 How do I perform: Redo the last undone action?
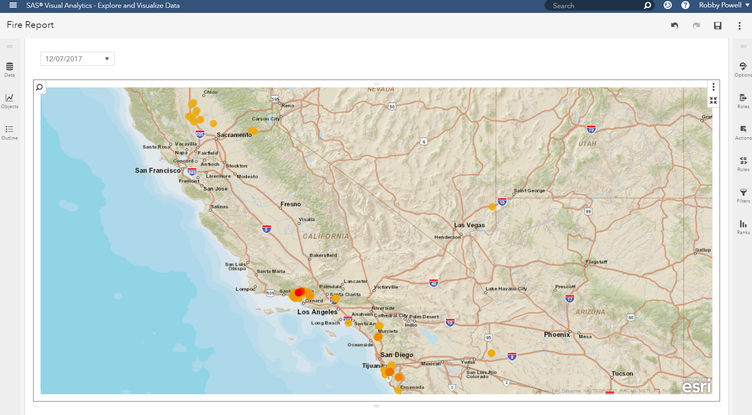[x=696, y=26]
